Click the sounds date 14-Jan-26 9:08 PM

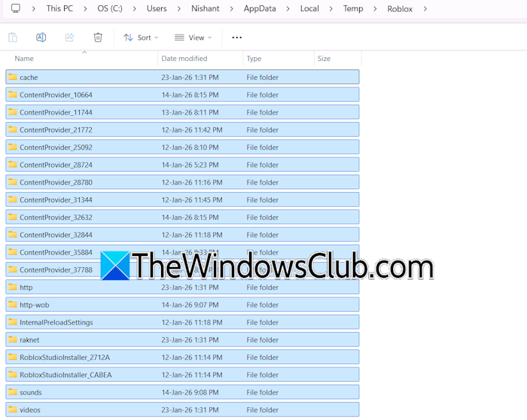[x=190, y=392]
